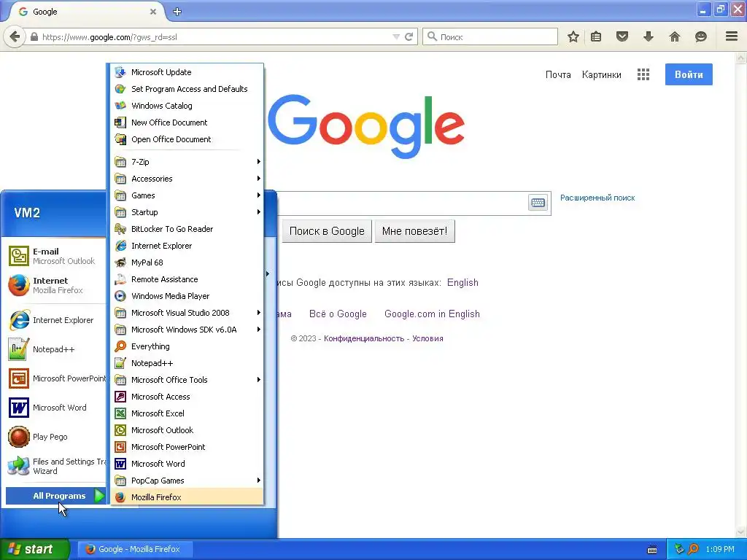Reload the page with the refresh icon
Viewport: 747px width, 560px height.
[409, 36]
